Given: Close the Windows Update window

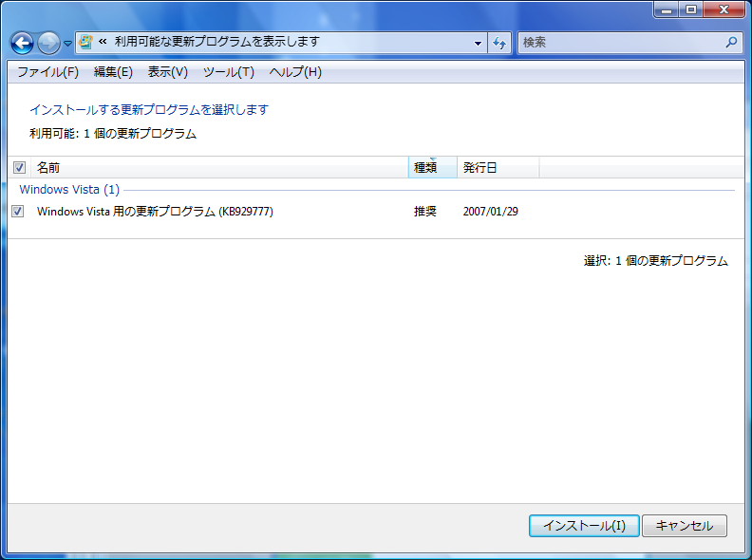Looking at the screenshot, I should click(x=724, y=9).
